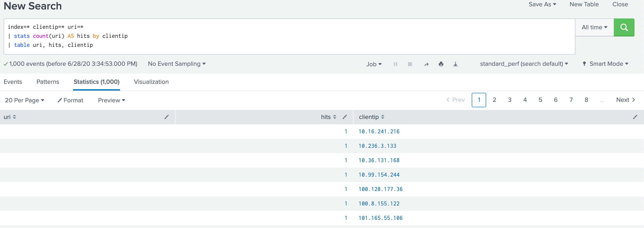Print the search results
The height and width of the screenshot is (228, 644).
coord(441,64)
